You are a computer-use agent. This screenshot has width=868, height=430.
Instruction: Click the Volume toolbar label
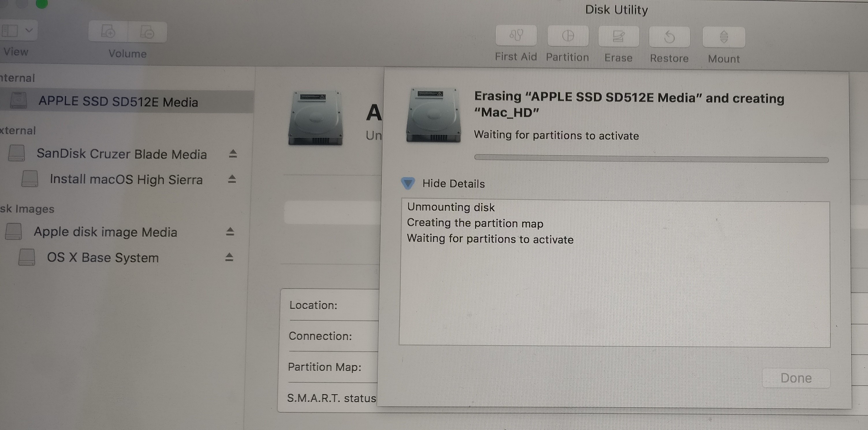coord(128,54)
